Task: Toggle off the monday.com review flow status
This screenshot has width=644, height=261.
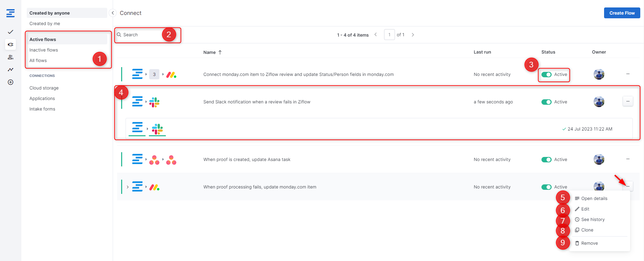Action: pos(546,75)
